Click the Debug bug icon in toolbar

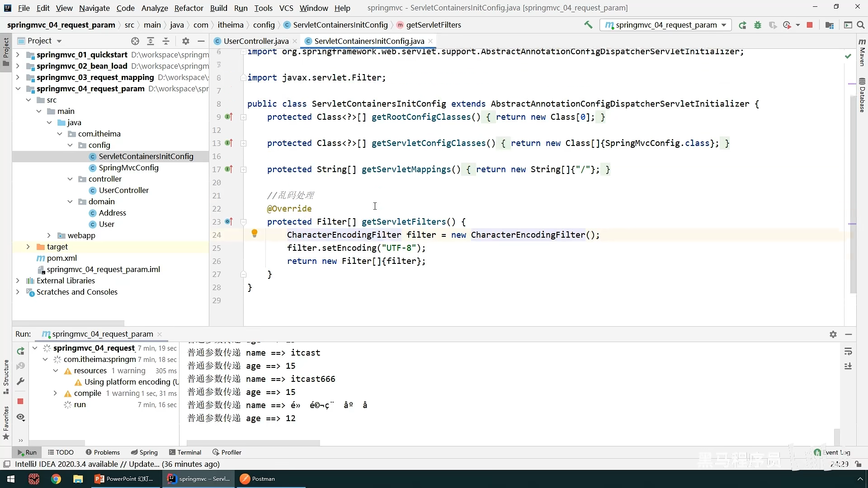pyautogui.click(x=758, y=25)
